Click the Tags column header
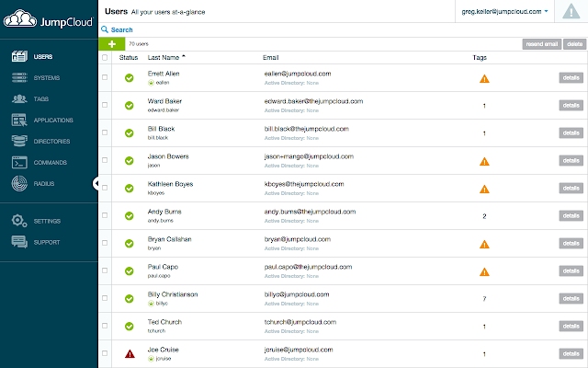588x368 pixels. (480, 57)
